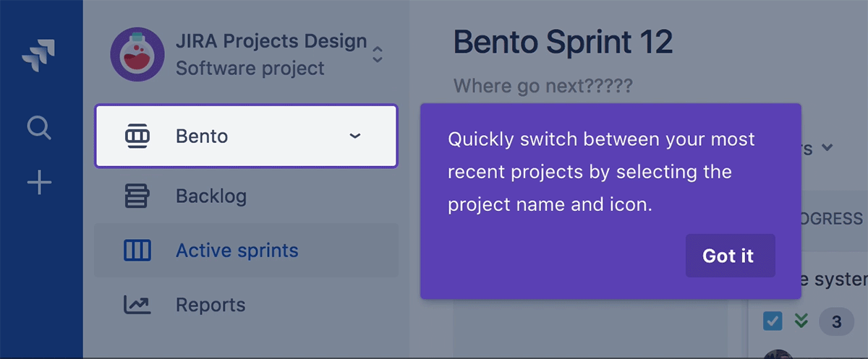
Task: Click the flask project avatar
Action: (x=137, y=54)
